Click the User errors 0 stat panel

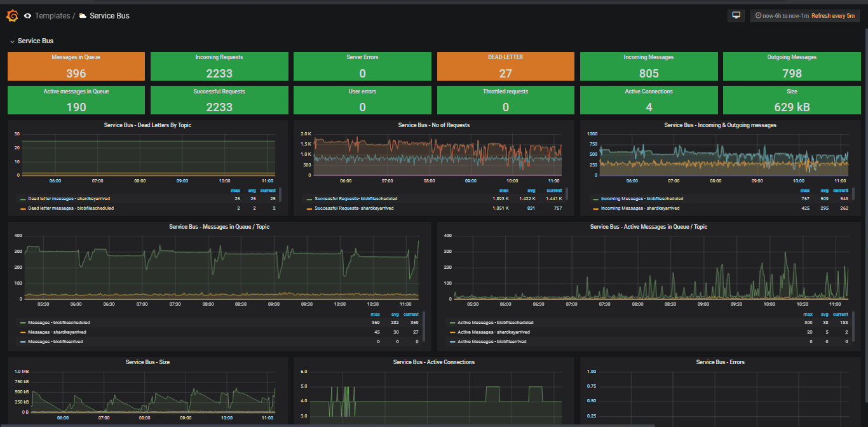point(362,100)
